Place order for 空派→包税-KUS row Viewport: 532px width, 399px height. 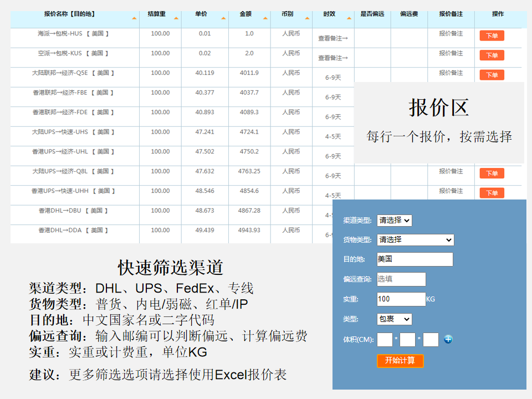492,55
